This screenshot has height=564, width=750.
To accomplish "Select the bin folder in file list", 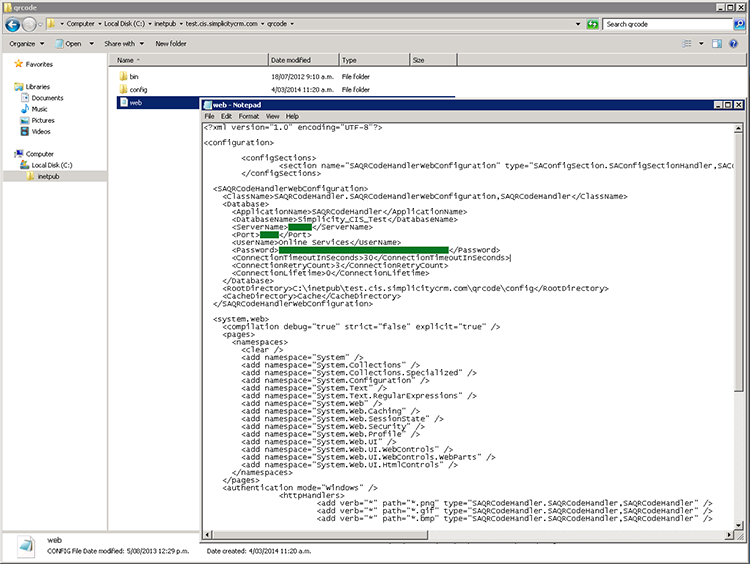I will (x=134, y=77).
